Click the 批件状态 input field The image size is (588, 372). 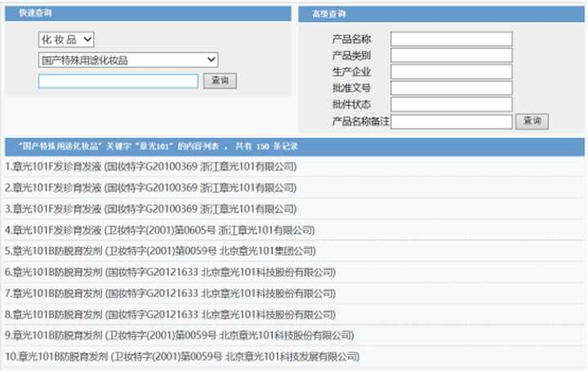tap(452, 104)
